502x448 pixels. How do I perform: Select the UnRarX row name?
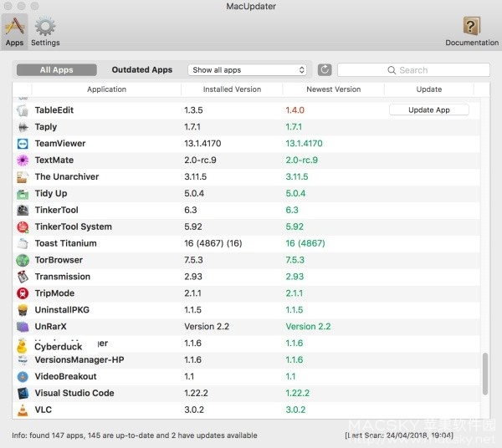[x=50, y=327]
